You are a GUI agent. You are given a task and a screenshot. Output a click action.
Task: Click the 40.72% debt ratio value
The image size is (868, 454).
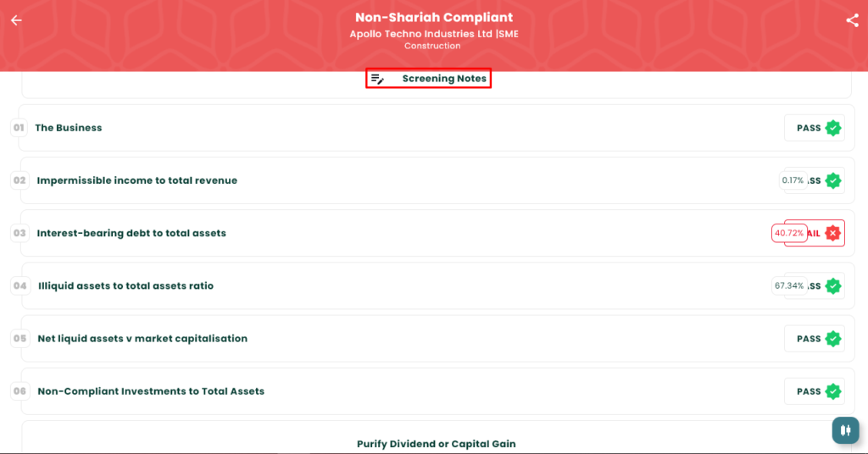788,233
